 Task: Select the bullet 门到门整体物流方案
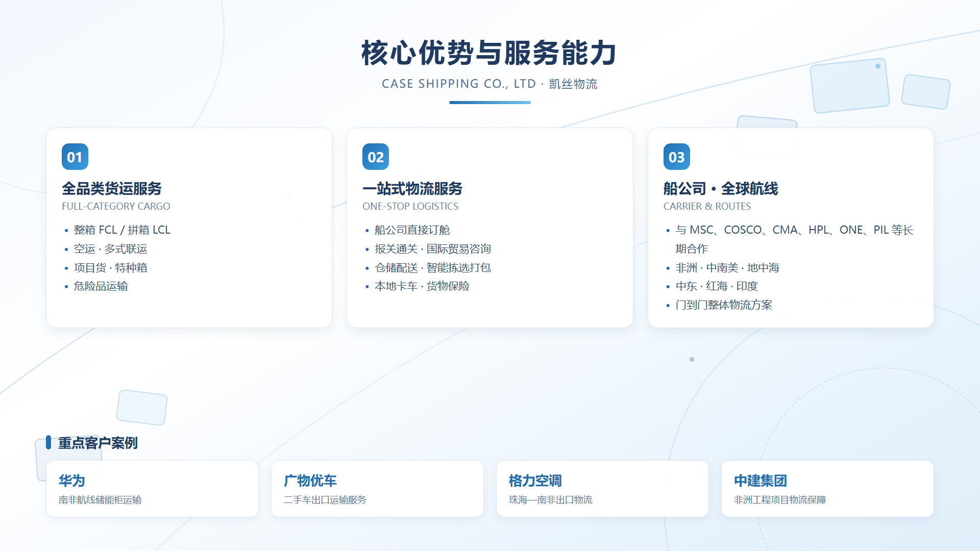coord(724,305)
